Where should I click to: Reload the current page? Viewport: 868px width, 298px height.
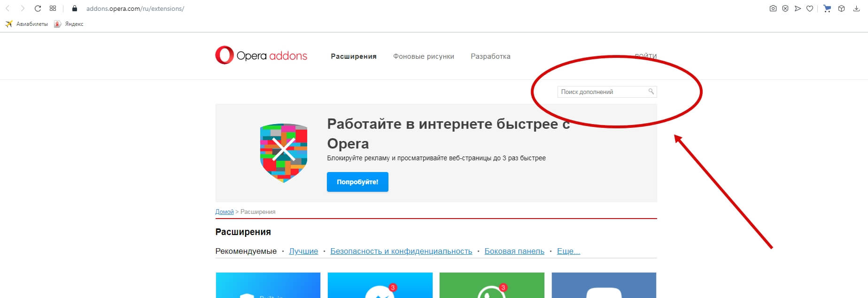click(38, 8)
